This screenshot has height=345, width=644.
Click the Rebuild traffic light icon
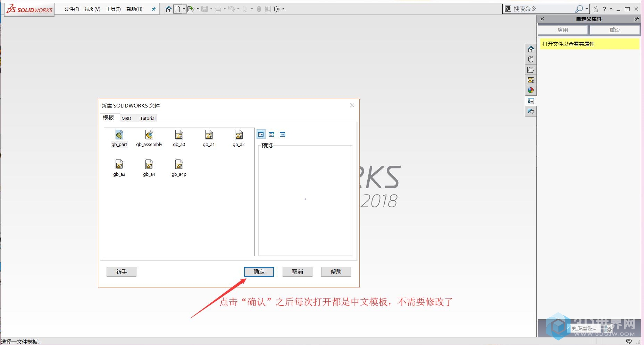259,9
